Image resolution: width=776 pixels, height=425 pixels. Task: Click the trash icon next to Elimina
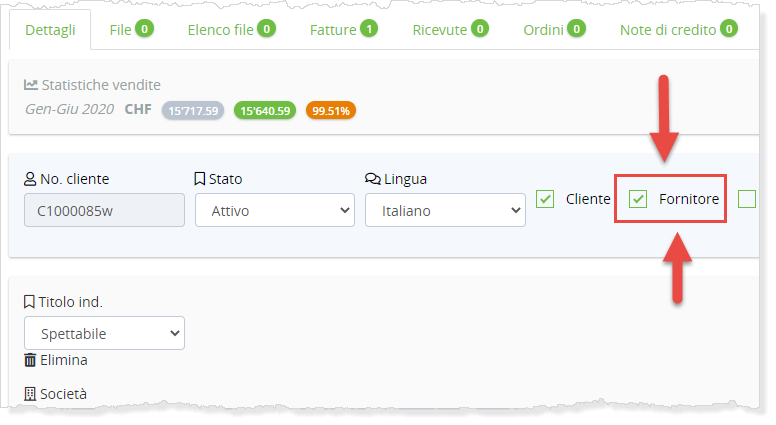click(x=30, y=360)
